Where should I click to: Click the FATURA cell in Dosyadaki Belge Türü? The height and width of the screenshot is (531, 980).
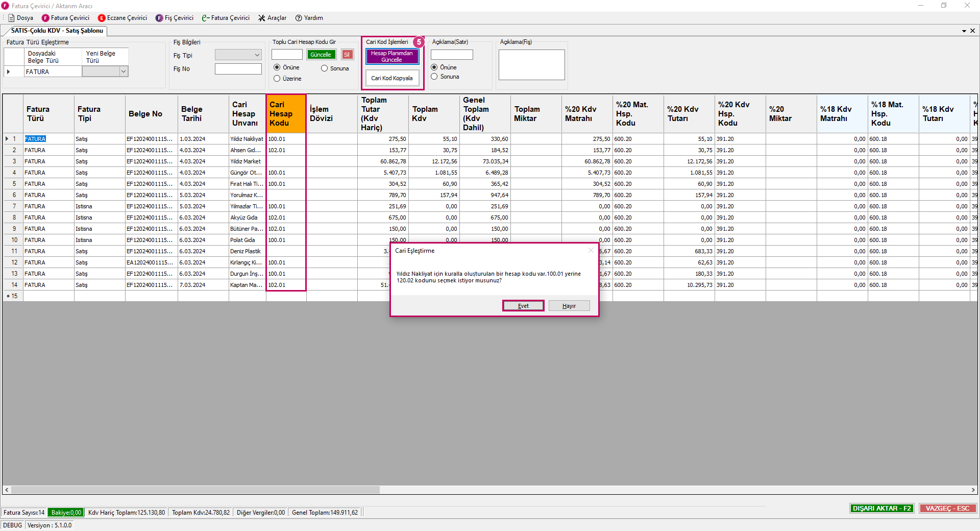pos(53,72)
